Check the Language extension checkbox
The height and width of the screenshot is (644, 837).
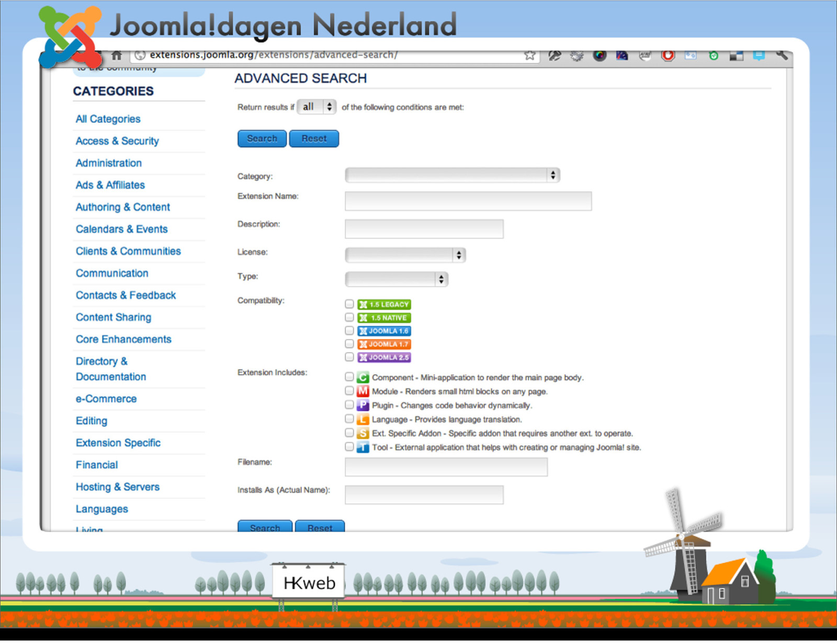[x=349, y=419]
